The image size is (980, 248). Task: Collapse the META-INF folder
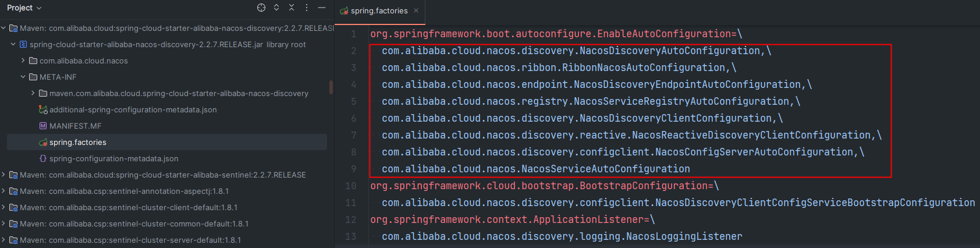click(x=23, y=77)
